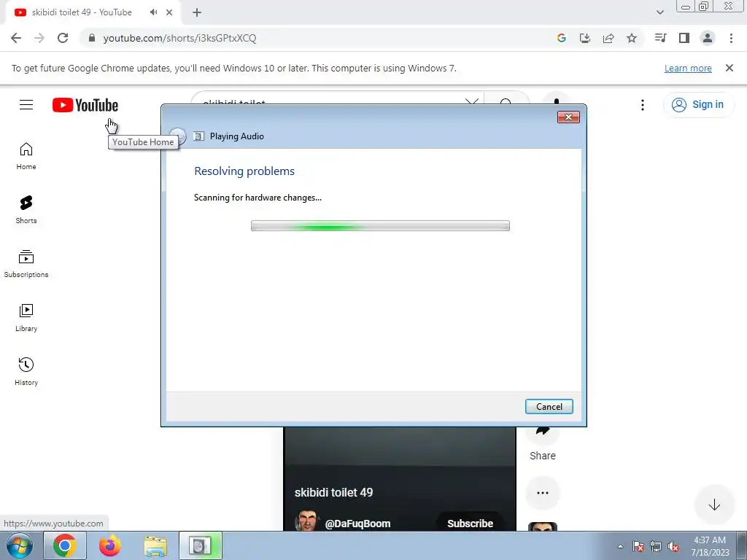Viewport: 747px width, 560px height.
Task: Open Subscriptions in YouTube sidebar
Action: pyautogui.click(x=26, y=264)
